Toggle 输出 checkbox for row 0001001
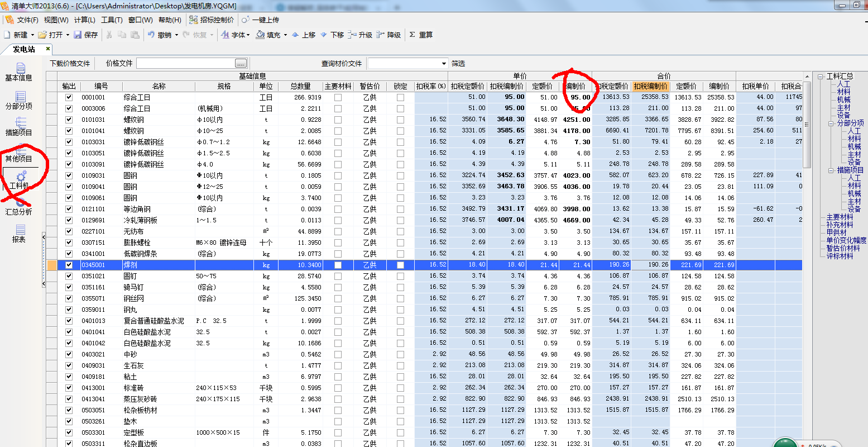The height and width of the screenshot is (447, 868). click(69, 97)
